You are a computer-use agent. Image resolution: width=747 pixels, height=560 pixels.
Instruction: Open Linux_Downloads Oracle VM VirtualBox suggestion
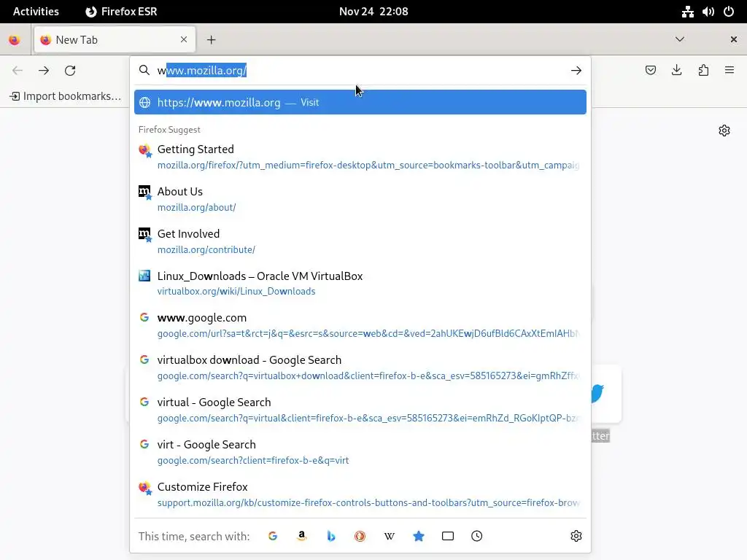pyautogui.click(x=360, y=284)
